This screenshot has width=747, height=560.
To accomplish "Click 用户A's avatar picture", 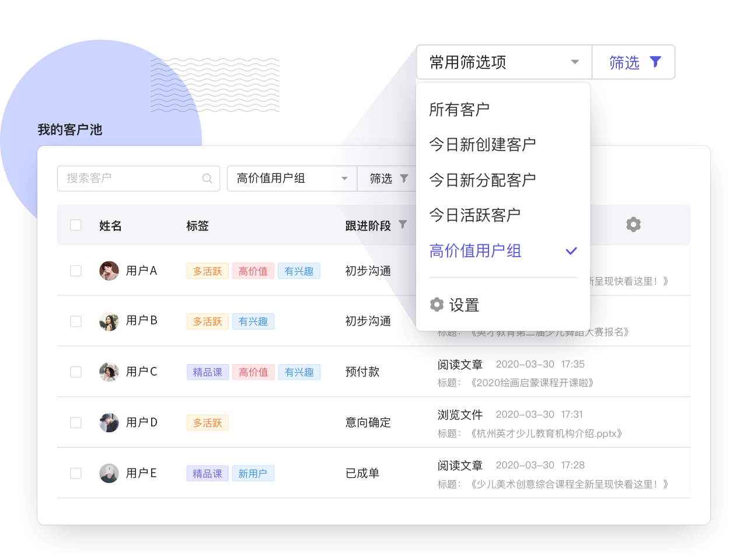I will (x=109, y=271).
